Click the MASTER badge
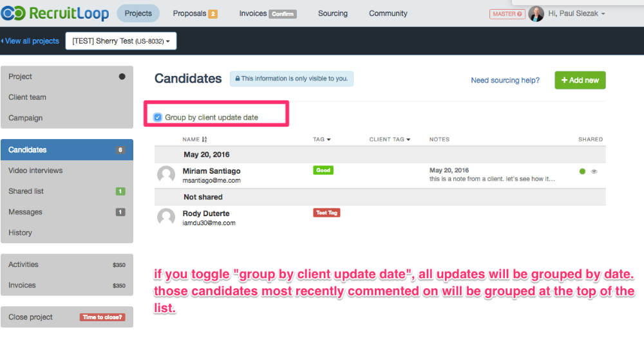The height and width of the screenshot is (343, 644). pyautogui.click(x=507, y=14)
